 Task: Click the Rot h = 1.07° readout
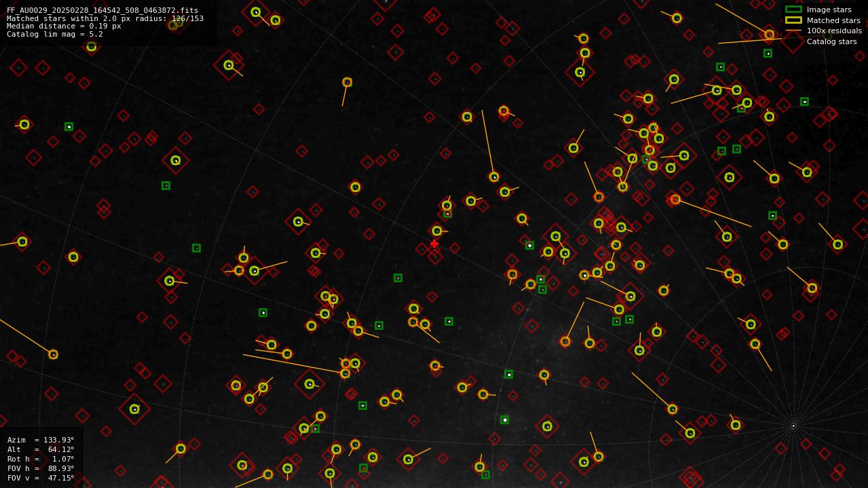[x=41, y=459]
